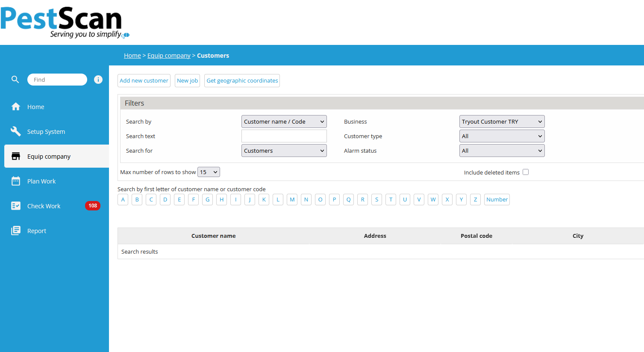Filter customers by letter D

[x=165, y=199]
